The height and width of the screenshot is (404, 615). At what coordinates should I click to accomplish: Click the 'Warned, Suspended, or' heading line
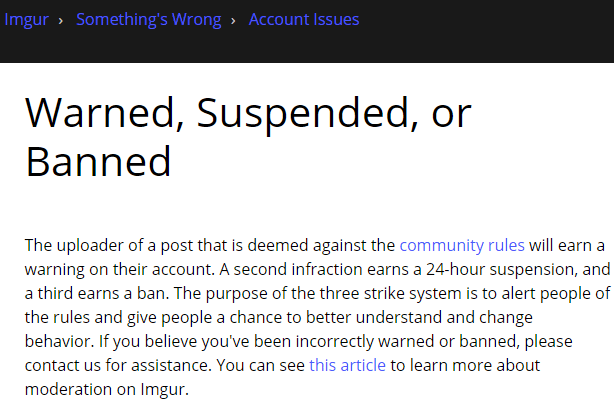248,113
